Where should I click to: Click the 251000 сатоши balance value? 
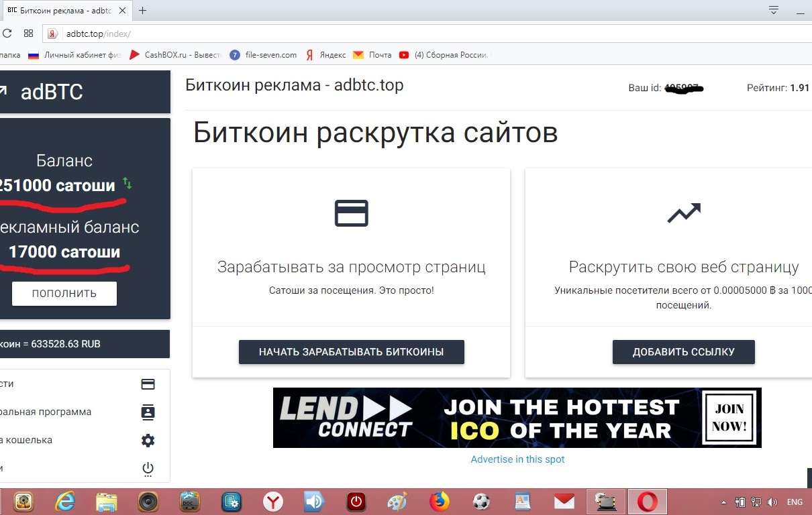click(x=57, y=185)
